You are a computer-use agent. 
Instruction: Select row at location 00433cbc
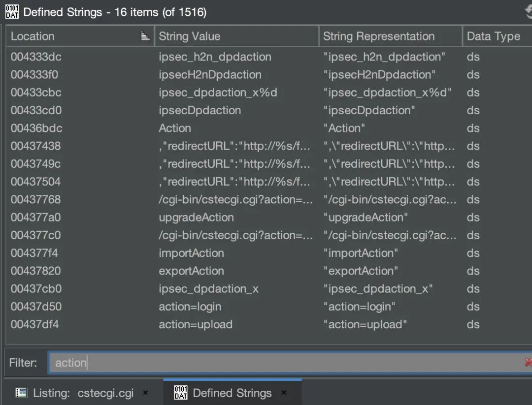(269, 92)
